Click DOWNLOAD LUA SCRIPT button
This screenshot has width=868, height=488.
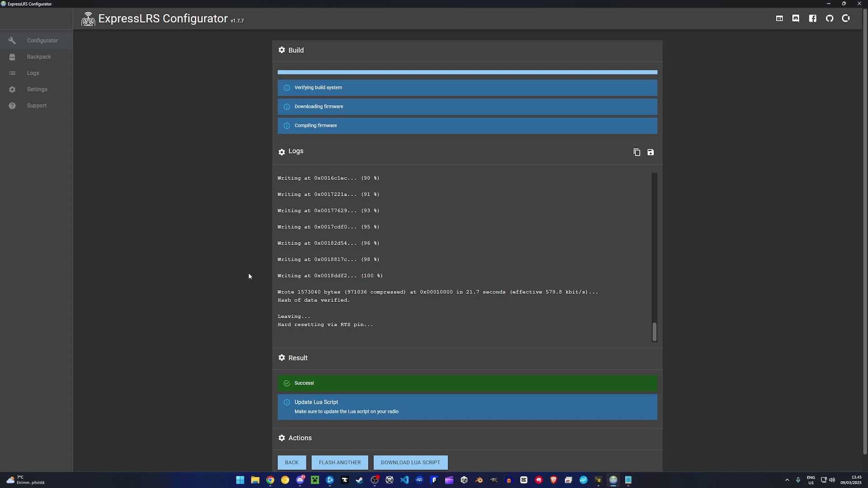pyautogui.click(x=410, y=462)
